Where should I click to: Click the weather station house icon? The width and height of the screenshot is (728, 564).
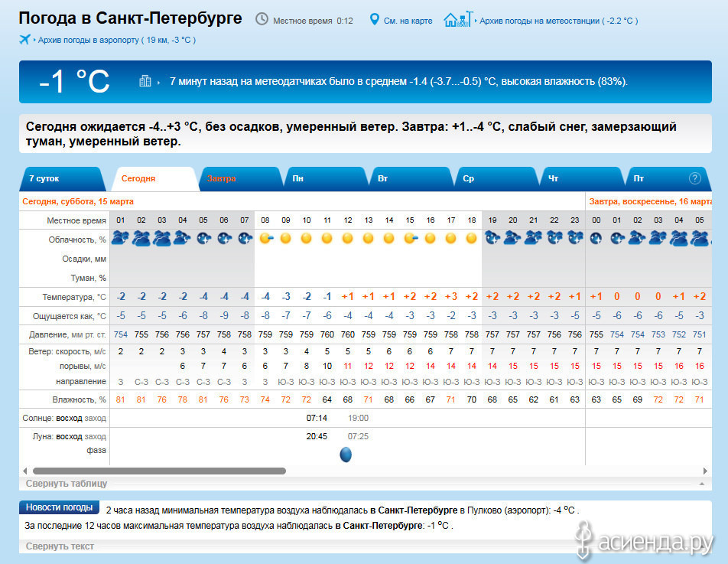coord(458,19)
